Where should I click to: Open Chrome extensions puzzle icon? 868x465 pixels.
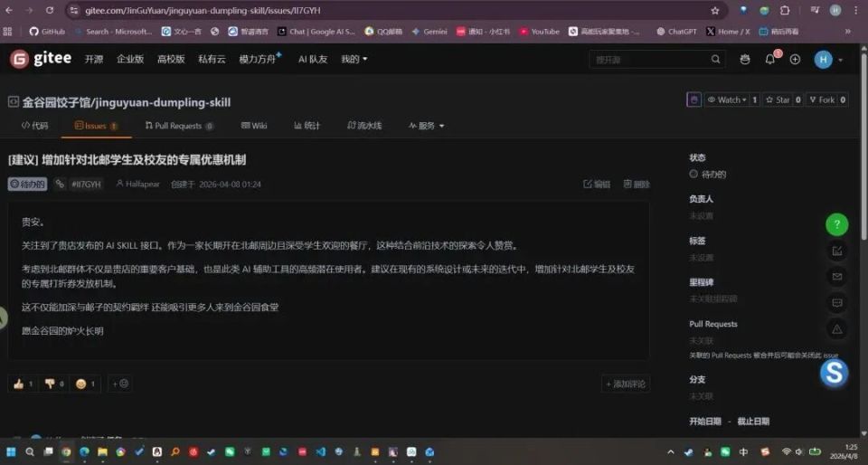[785, 11]
